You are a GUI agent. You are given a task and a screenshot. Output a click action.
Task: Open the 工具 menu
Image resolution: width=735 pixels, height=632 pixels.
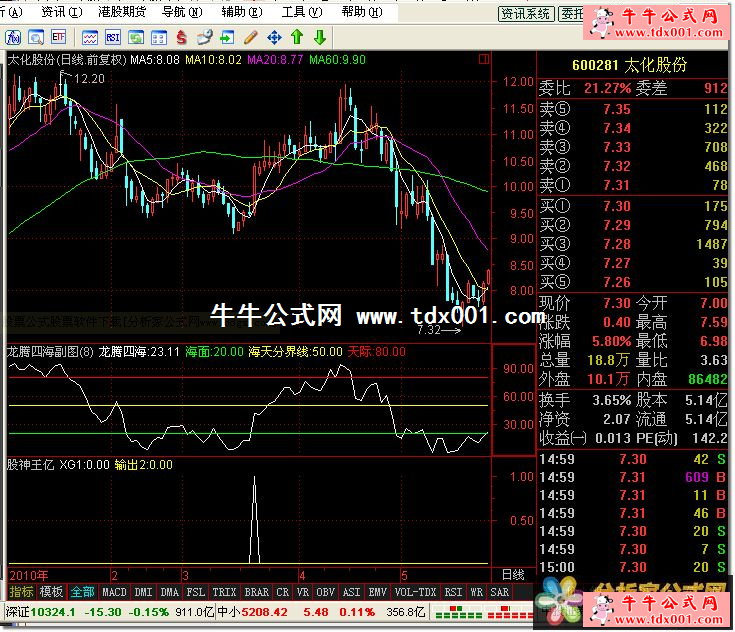299,12
